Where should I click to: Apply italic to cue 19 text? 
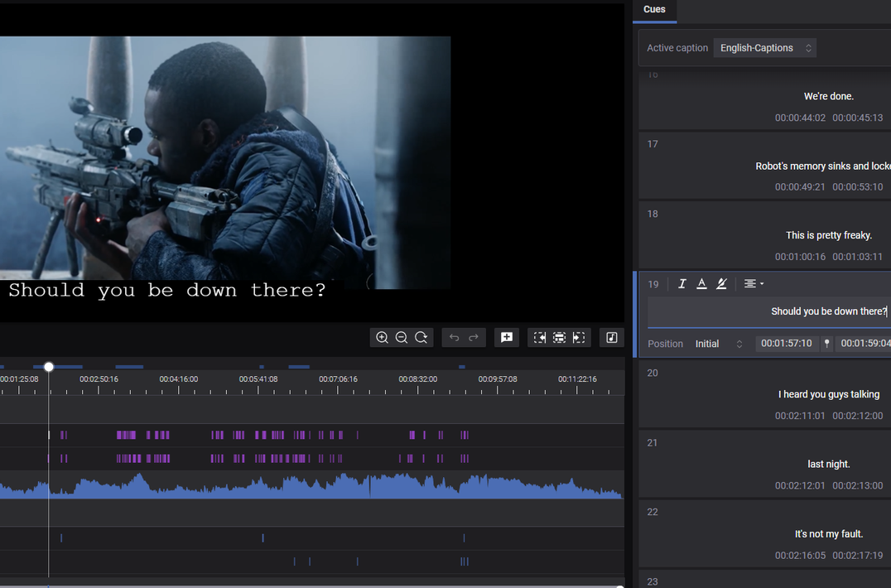(x=681, y=283)
